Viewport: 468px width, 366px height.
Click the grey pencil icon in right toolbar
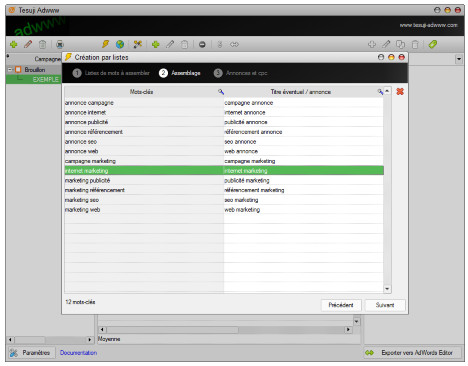point(386,44)
